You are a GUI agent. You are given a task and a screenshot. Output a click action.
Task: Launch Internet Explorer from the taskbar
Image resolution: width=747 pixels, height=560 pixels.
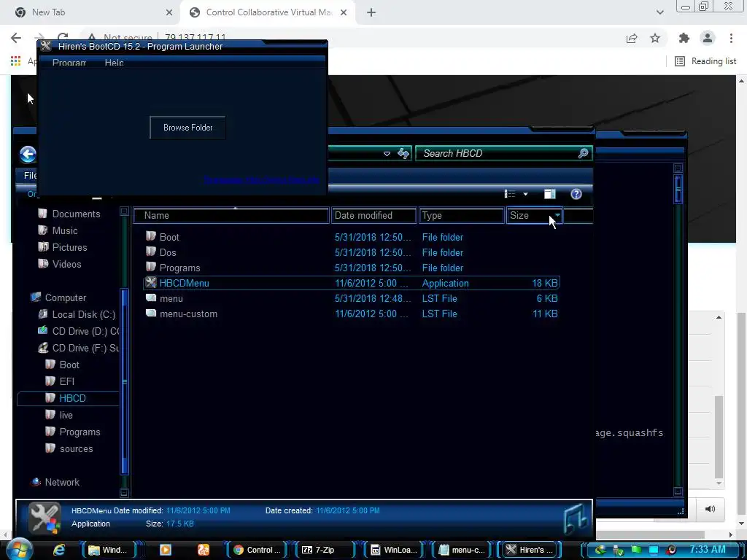pos(59,550)
